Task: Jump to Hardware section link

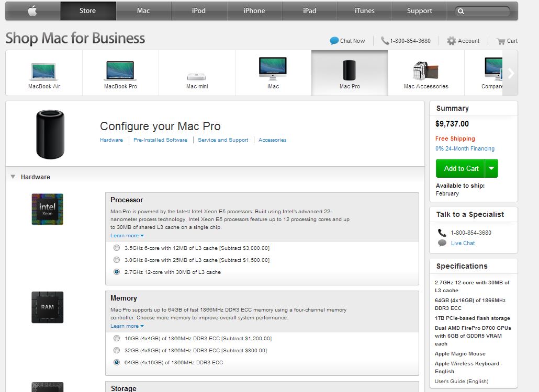Action: pyautogui.click(x=111, y=140)
